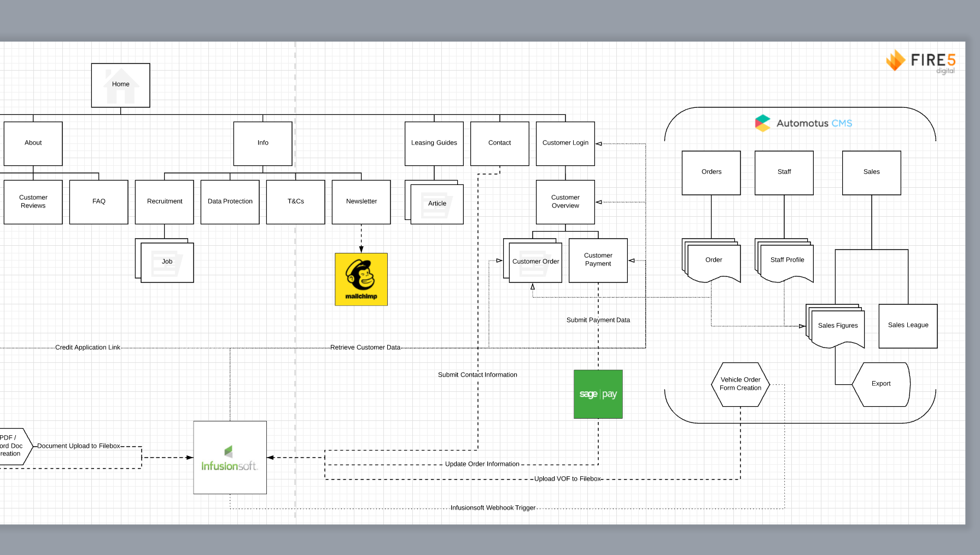Click the PDF / Word Doc Creation shape
Screen dimensions: 980x555
click(11, 446)
